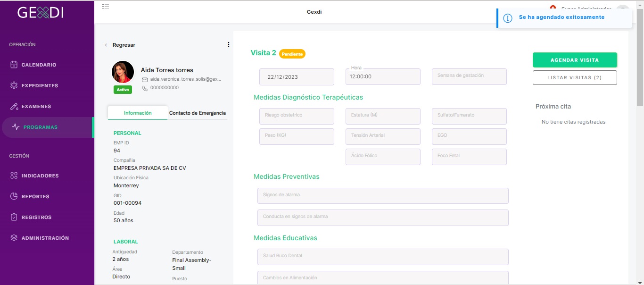
Task: Switch to the Información tab
Action: click(x=138, y=113)
